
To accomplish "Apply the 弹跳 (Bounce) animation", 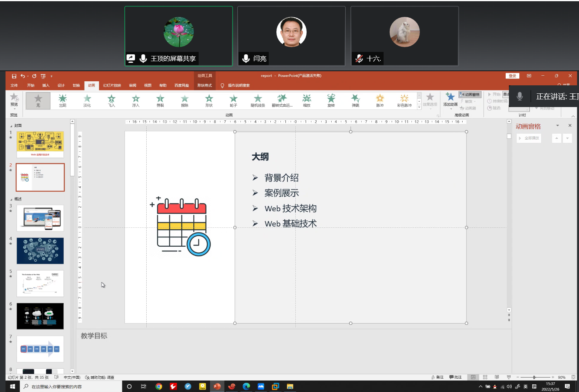I will coord(355,100).
